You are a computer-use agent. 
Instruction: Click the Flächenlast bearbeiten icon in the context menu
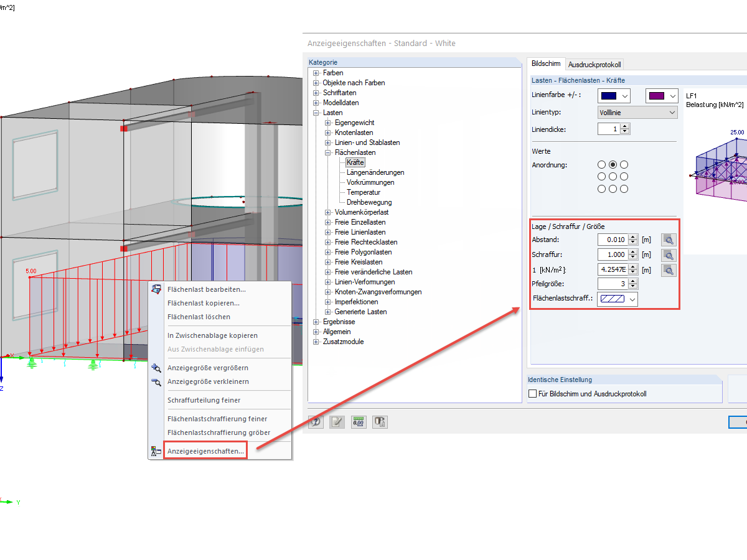156,288
